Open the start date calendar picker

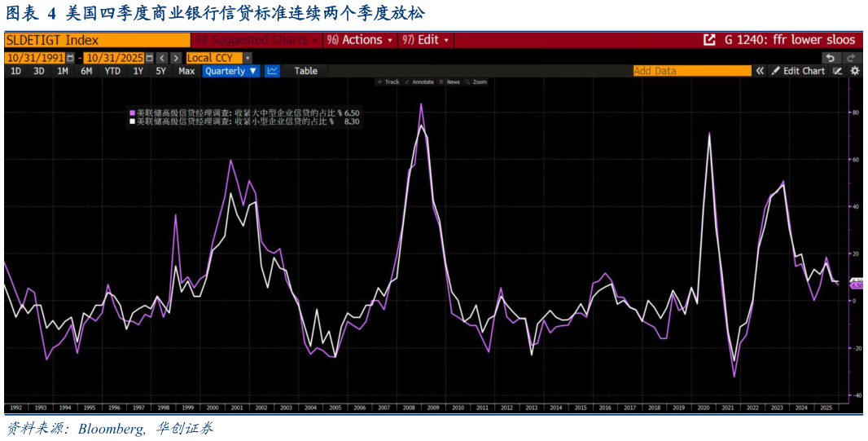[x=70, y=58]
